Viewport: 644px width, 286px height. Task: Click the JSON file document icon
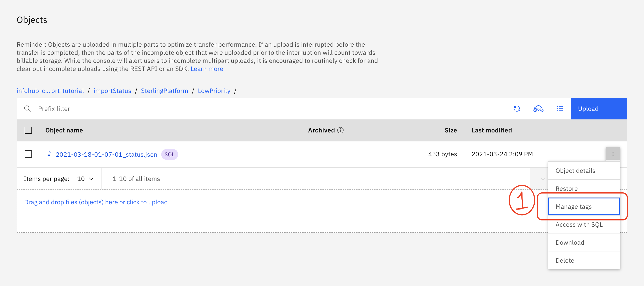pyautogui.click(x=49, y=154)
